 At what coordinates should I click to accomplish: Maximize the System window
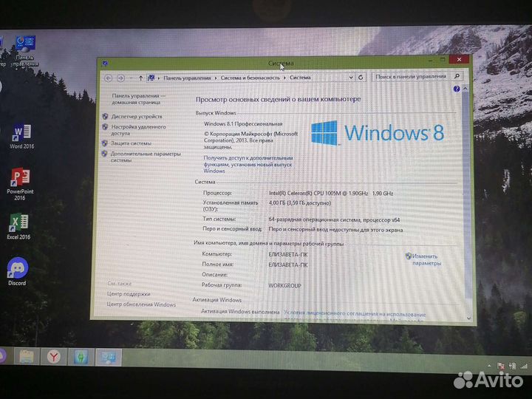[443, 59]
